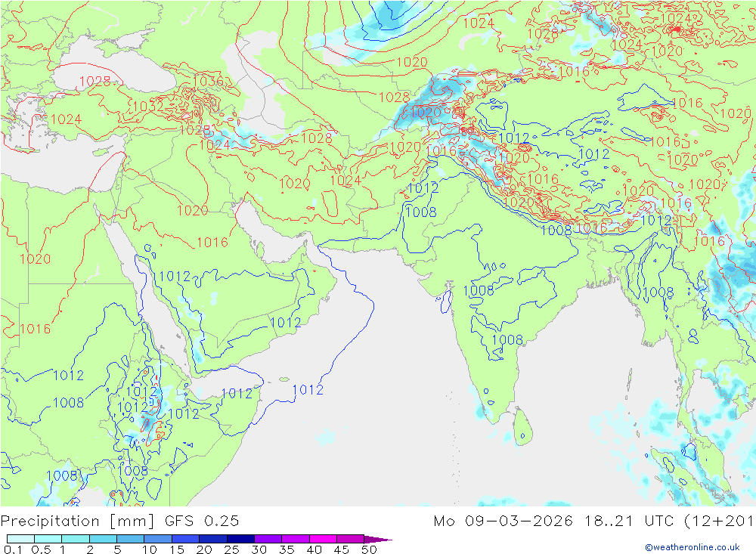Screen dimensions: 756x554
Task: Click the 1020 label over northeast Africa
Action: 36,259
